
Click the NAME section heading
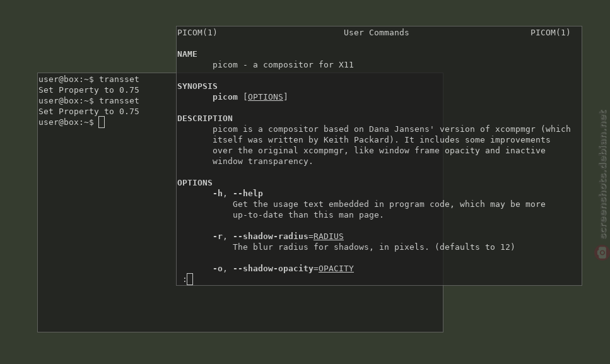pyautogui.click(x=187, y=54)
